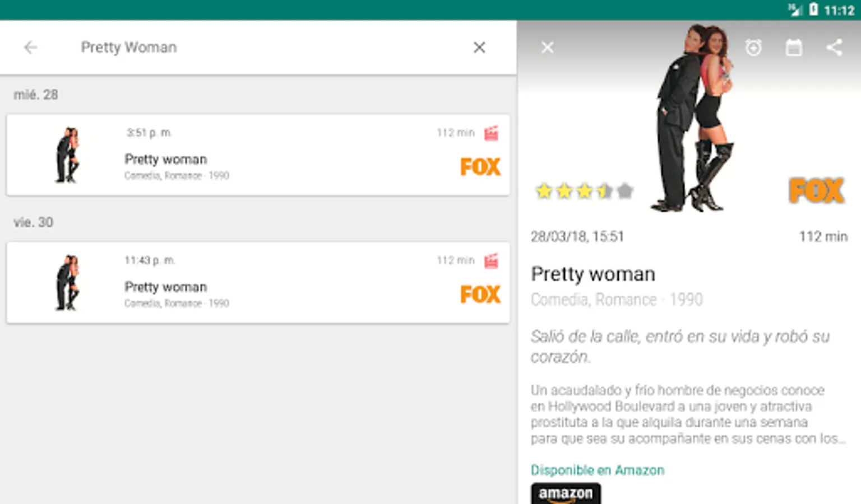Click the 'Pretty woman' title in detail panel

tap(593, 274)
